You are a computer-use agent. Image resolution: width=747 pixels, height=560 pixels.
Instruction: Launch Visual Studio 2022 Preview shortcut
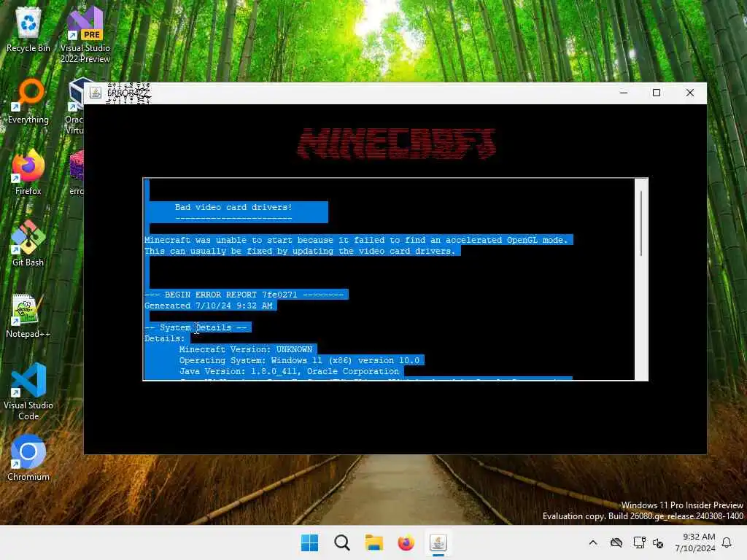[85, 34]
